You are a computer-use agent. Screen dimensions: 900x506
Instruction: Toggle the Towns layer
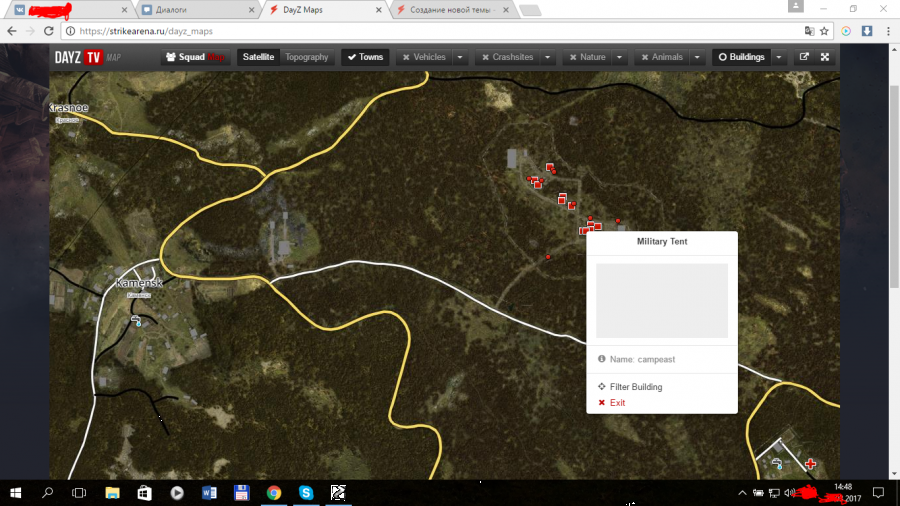coord(365,57)
